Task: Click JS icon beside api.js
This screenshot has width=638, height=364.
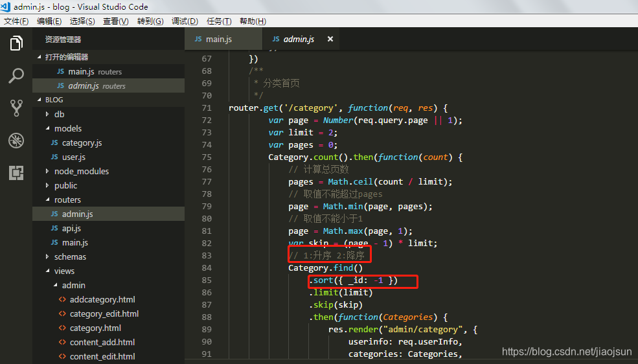Action: pos(54,228)
